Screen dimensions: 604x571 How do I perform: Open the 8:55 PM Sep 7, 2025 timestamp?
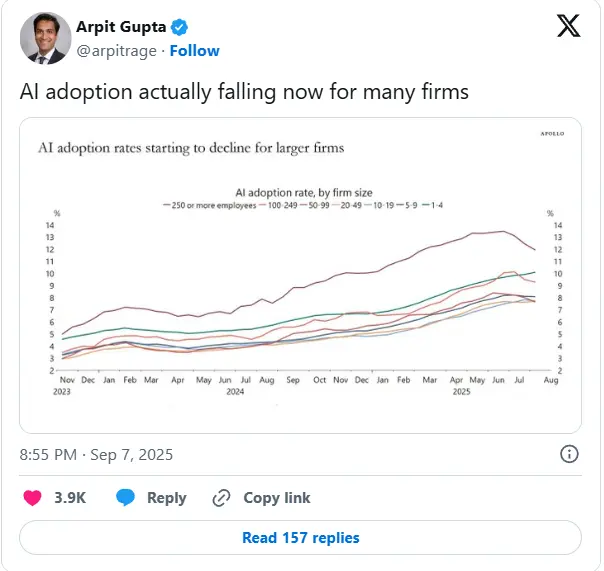coord(97,454)
